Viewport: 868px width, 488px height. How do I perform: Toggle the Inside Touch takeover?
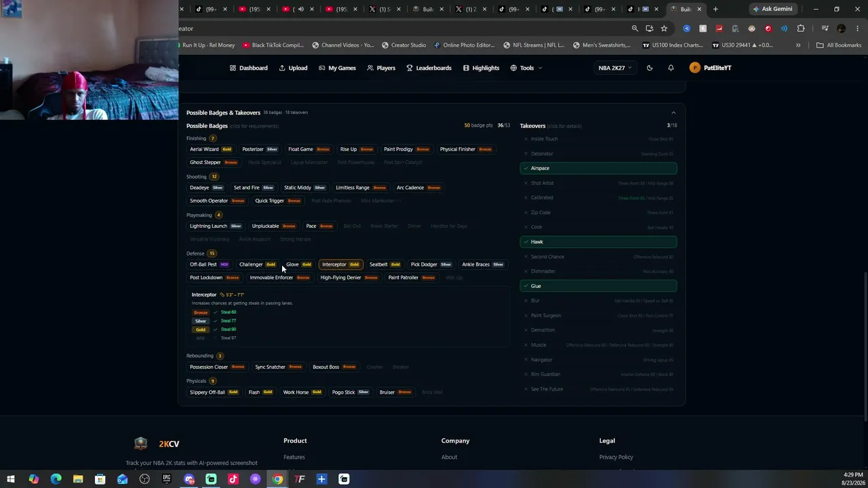[598, 139]
